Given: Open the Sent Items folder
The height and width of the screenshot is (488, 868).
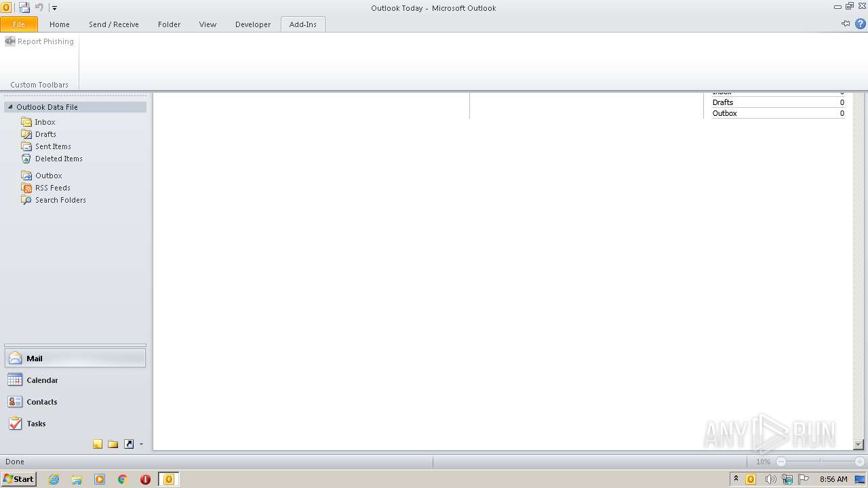Looking at the screenshot, I should coord(53,146).
